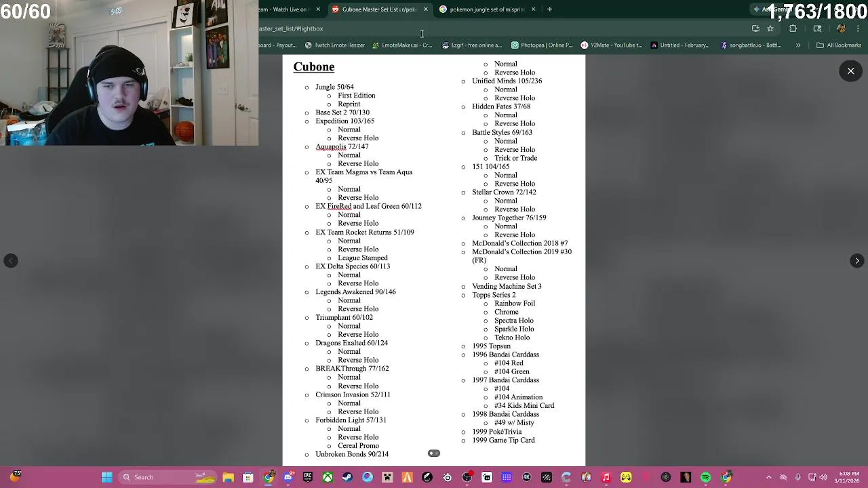Click 'Hidden Fates 37/68' entry
Image resolution: width=868 pixels, height=488 pixels.
[x=501, y=106]
